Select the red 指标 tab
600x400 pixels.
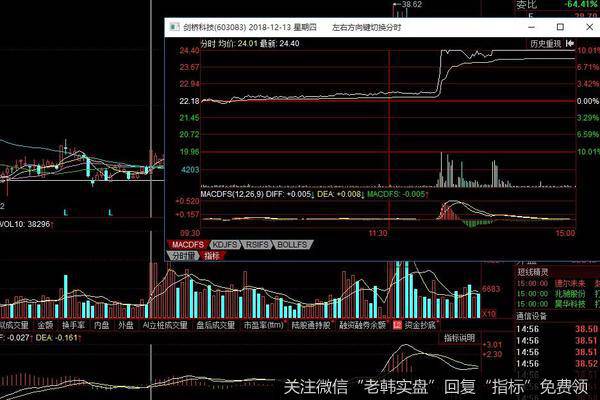point(212,256)
